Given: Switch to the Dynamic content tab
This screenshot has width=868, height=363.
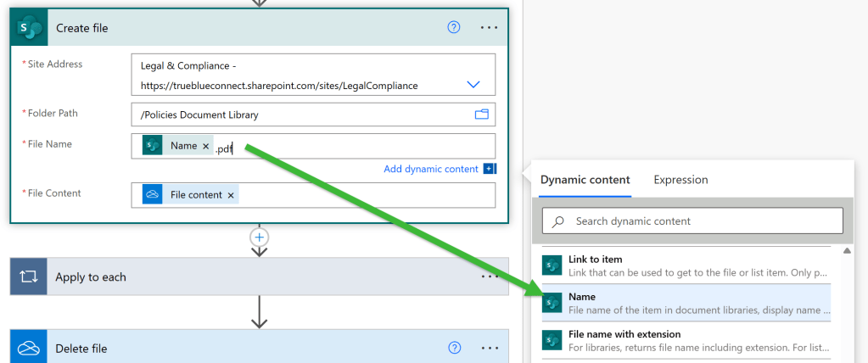Looking at the screenshot, I should 585,180.
